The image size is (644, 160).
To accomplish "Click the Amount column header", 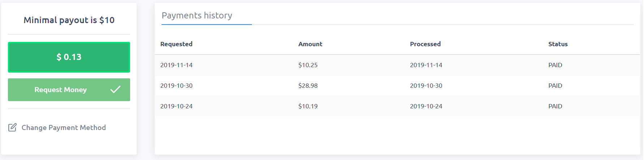I will tap(310, 44).
